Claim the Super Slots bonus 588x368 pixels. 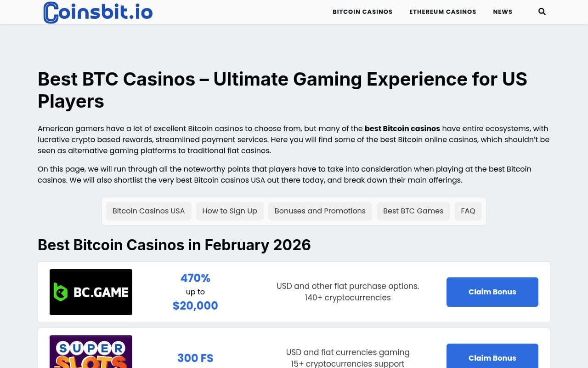point(492,358)
